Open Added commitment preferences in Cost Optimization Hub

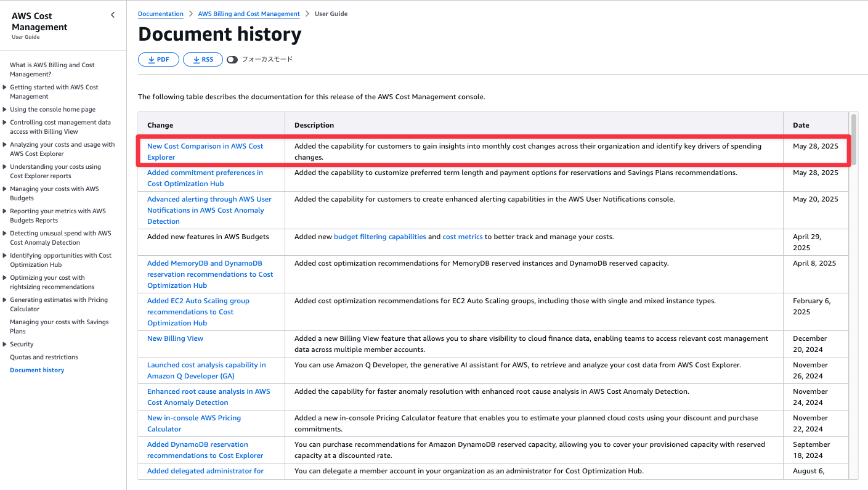tap(205, 178)
